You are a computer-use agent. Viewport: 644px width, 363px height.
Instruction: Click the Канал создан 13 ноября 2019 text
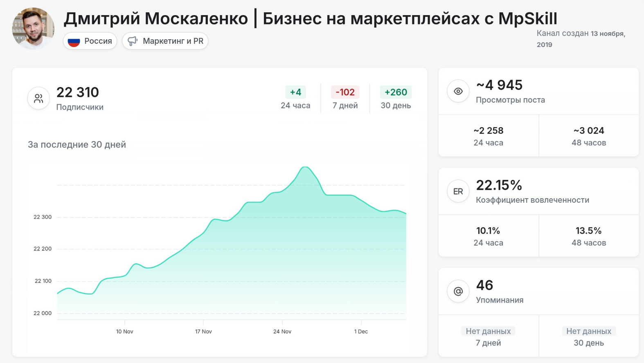[x=581, y=39]
